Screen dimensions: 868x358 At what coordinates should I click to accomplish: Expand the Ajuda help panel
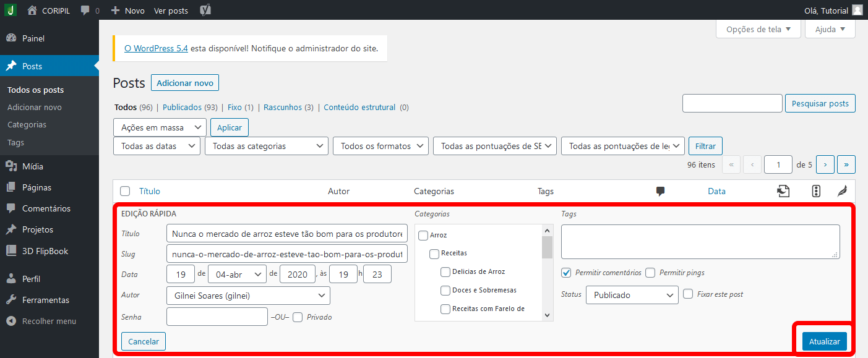pos(830,29)
